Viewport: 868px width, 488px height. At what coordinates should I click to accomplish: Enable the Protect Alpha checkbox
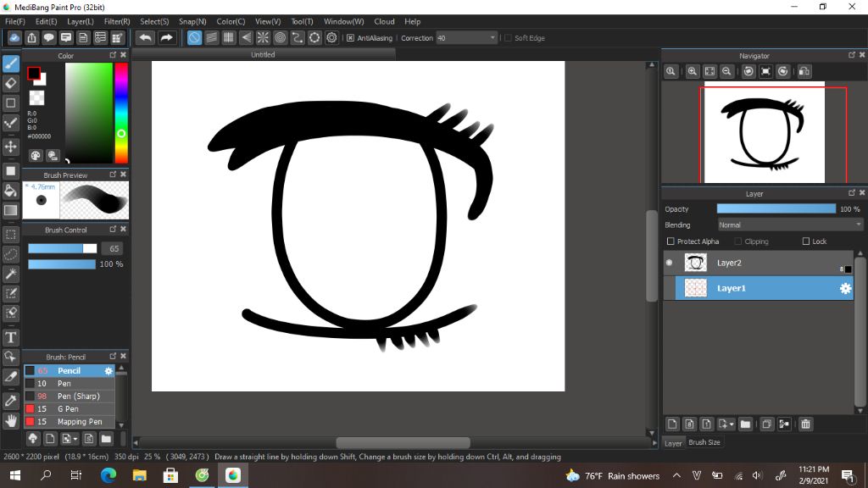670,241
